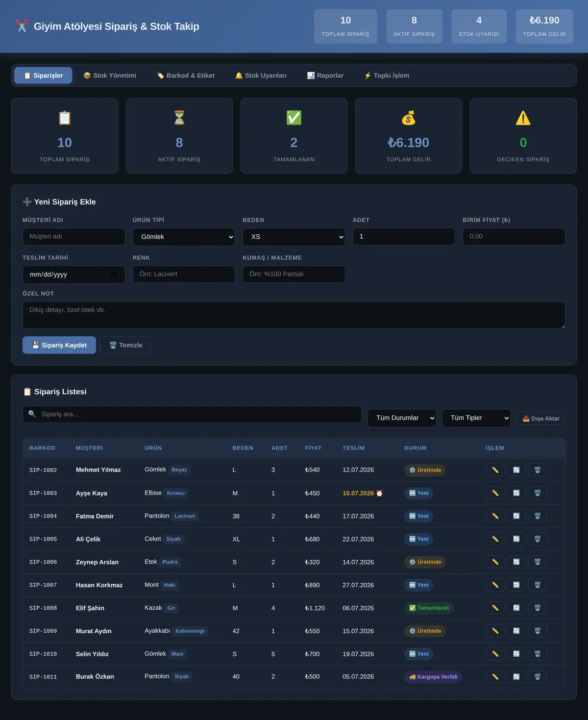Viewport: 588px width, 720px height.
Task: Click the Adet quantity field
Action: click(404, 237)
